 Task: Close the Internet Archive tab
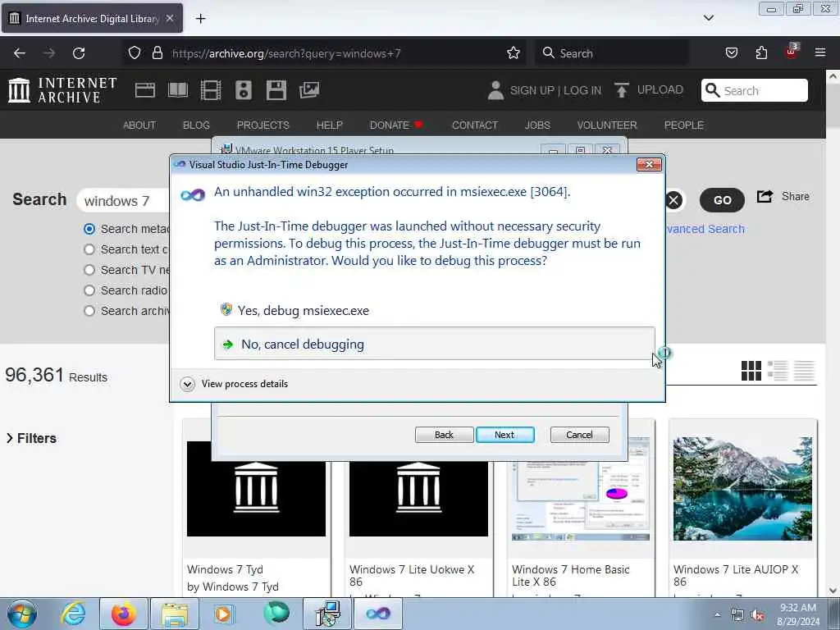170,18
